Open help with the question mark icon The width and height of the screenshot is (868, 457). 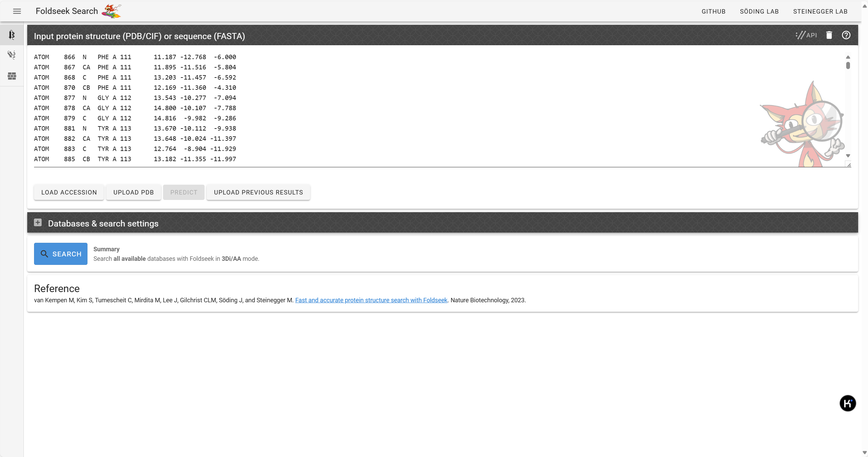[x=846, y=35]
